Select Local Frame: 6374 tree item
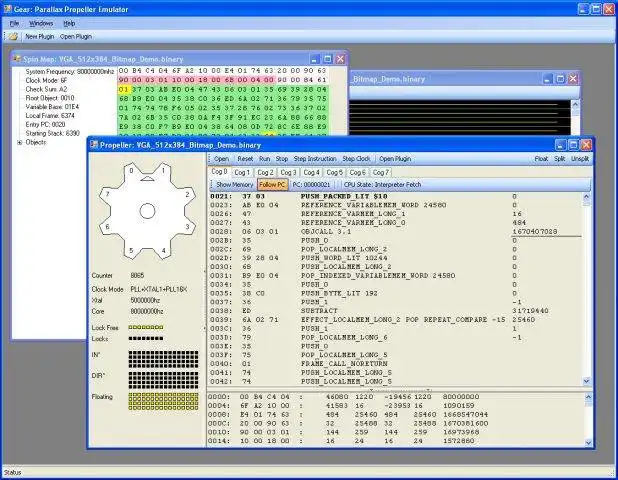Viewport: 618px width, 480px height. pos(50,115)
